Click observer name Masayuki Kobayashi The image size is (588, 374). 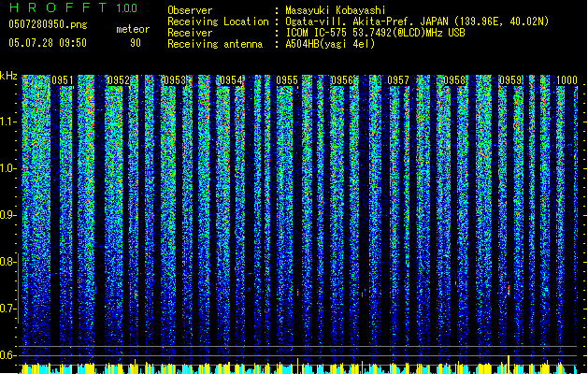pos(336,10)
